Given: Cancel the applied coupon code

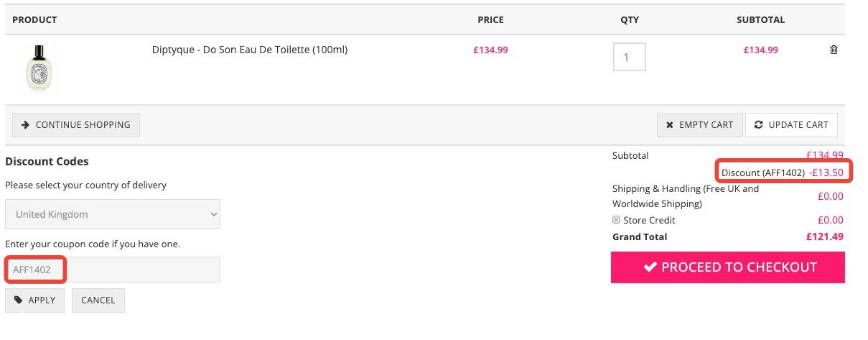Looking at the screenshot, I should click(98, 300).
